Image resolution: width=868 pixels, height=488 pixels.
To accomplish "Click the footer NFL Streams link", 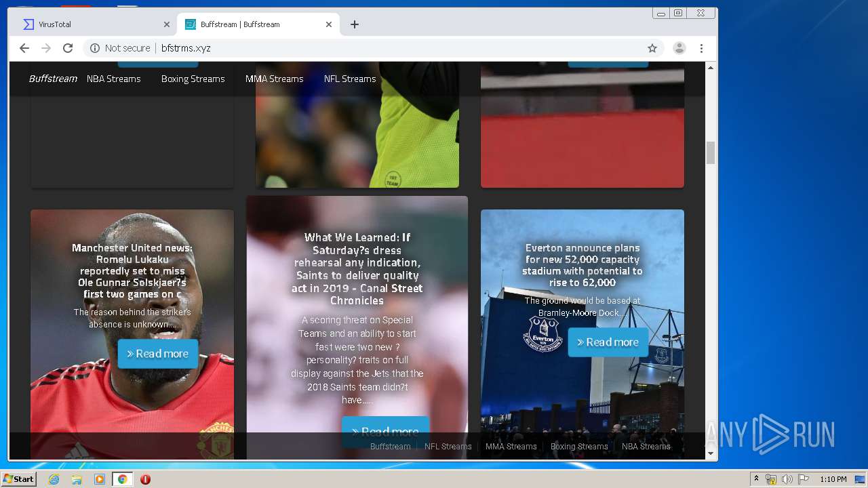I will click(448, 447).
